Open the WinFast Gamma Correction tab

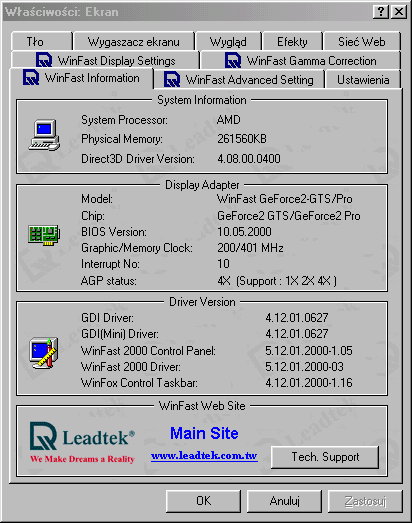(x=301, y=60)
